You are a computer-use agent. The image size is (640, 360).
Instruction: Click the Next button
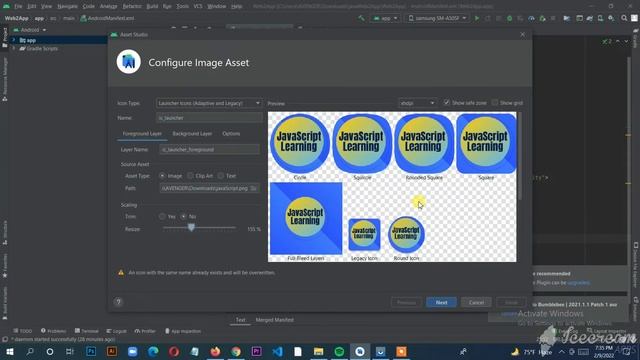point(441,302)
